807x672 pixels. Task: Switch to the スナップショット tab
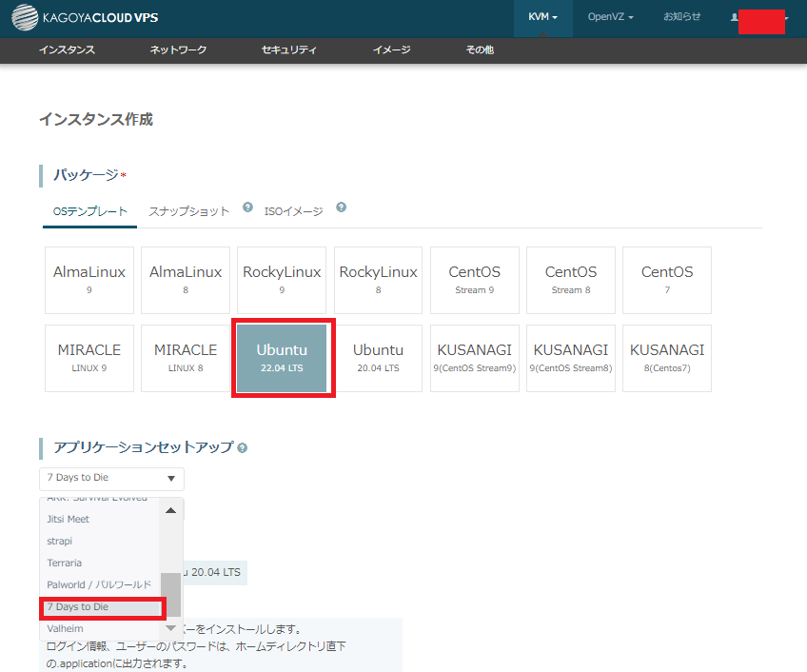[188, 211]
